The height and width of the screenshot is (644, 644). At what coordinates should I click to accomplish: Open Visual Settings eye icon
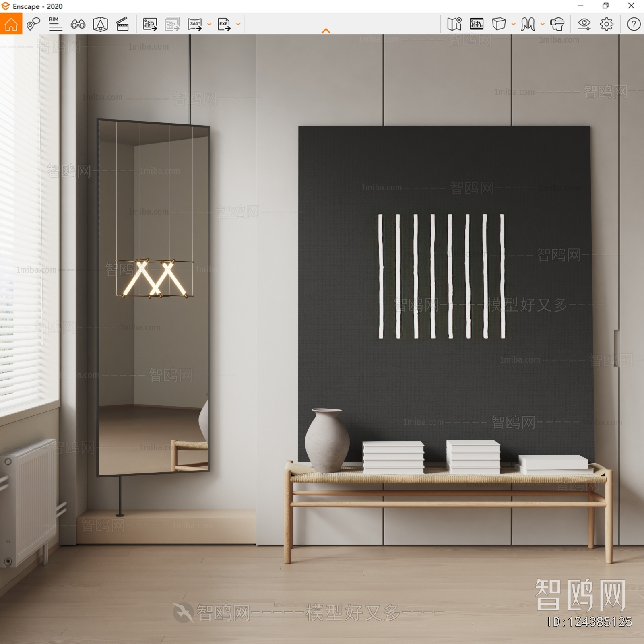click(x=584, y=24)
